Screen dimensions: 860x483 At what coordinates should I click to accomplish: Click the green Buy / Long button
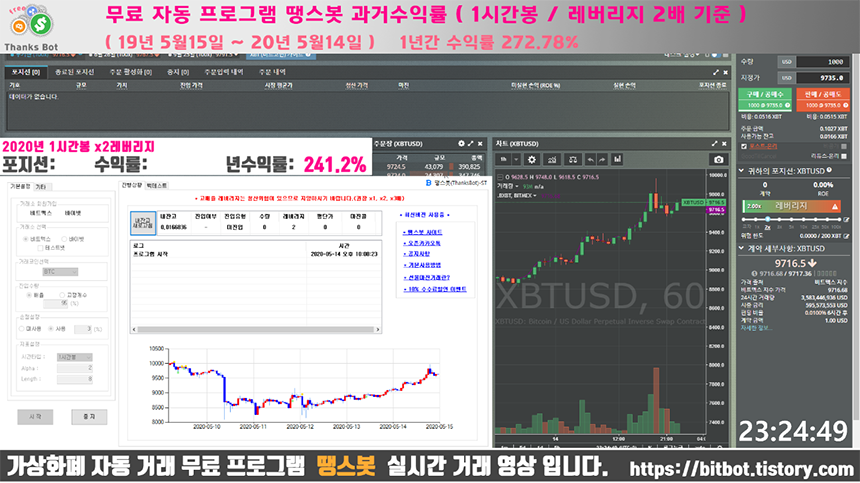pos(765,99)
